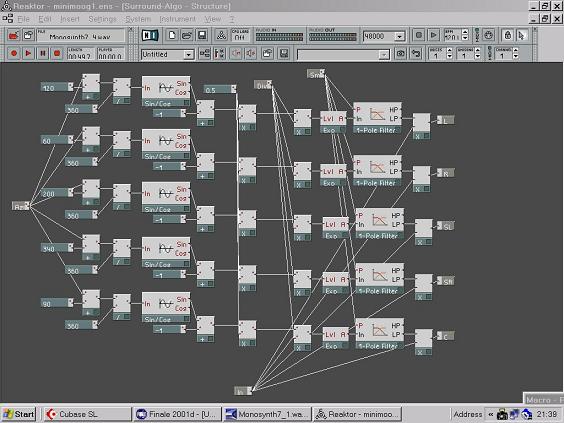Click the audio file name field
Image resolution: width=564 pixels, height=423 pixels.
[x=81, y=36]
